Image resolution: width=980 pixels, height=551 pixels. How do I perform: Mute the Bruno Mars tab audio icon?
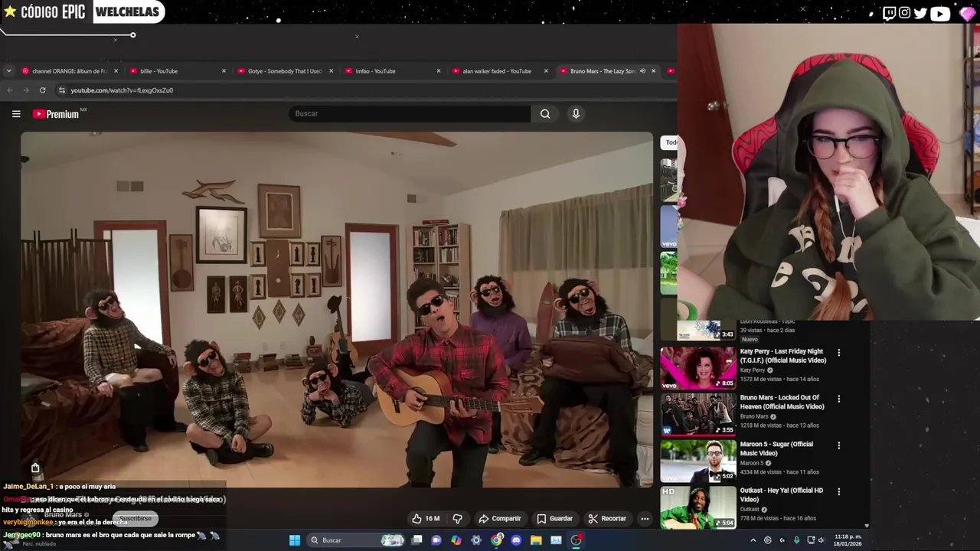click(642, 71)
